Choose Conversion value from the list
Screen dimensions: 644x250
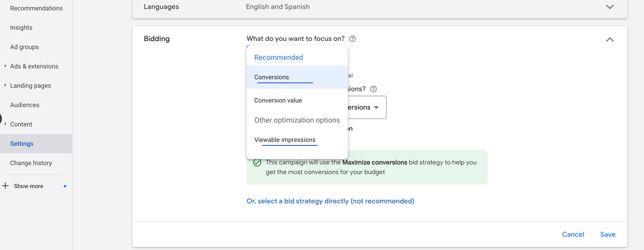[x=278, y=100]
